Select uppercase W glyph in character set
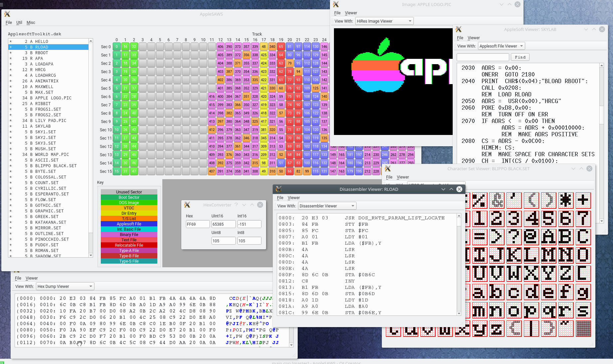Viewport: 613px width, 364px height. (514, 274)
